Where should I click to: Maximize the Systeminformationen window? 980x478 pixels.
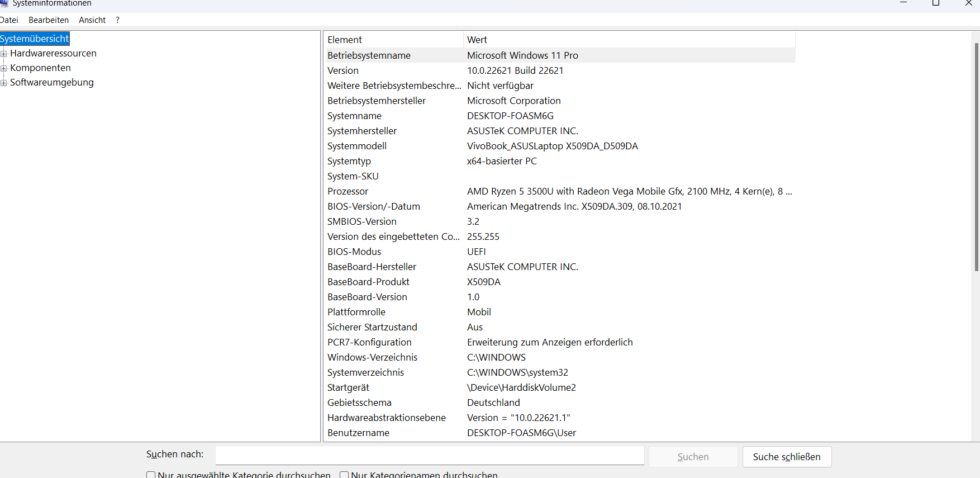(x=936, y=3)
